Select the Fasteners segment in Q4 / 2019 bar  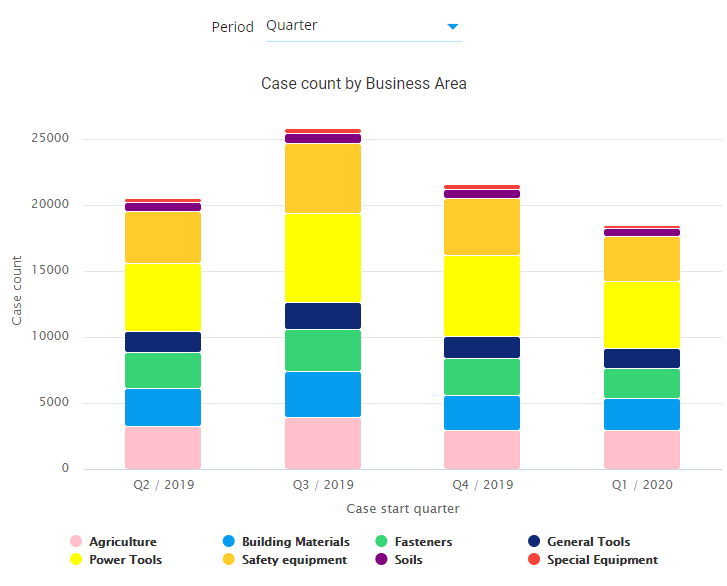pyautogui.click(x=482, y=377)
